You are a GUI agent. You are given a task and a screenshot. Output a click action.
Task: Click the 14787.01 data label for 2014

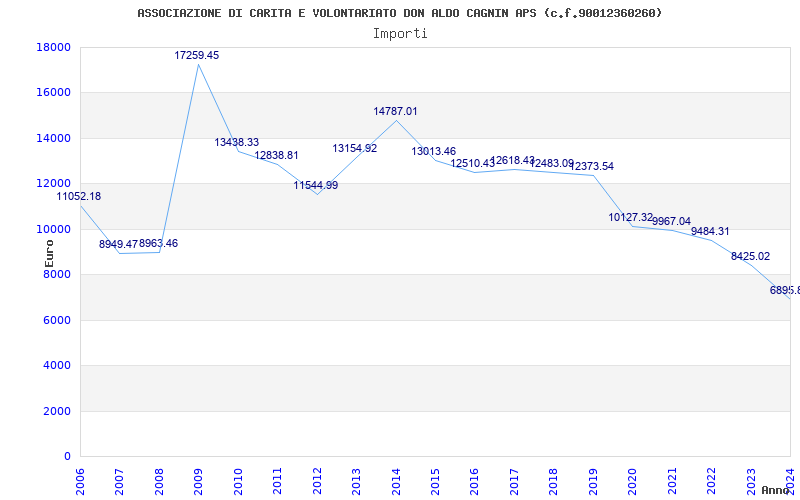click(395, 112)
